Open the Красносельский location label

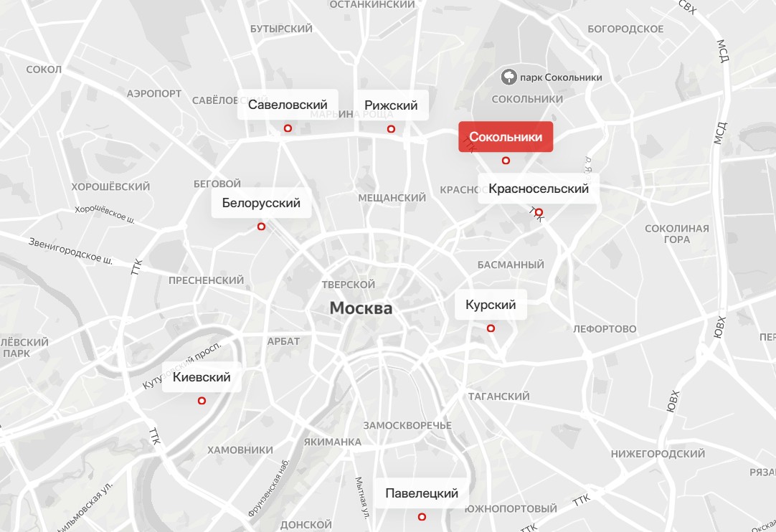click(539, 189)
